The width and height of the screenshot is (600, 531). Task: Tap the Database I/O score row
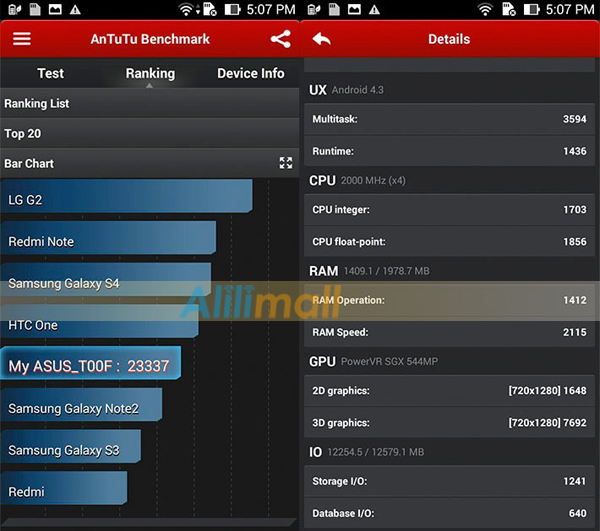(449, 513)
